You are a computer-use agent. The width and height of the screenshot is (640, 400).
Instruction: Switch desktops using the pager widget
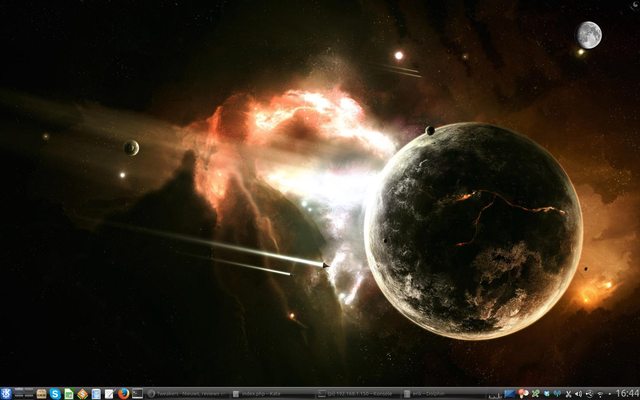click(x=24, y=393)
